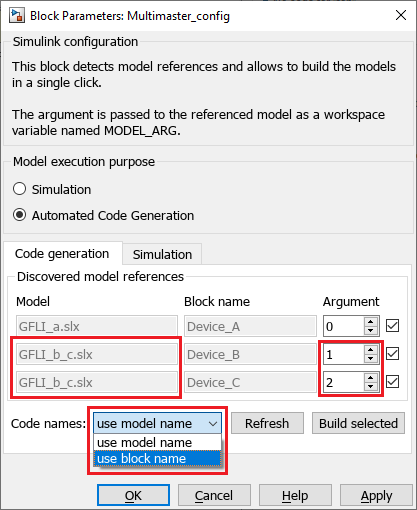Click the Simulink block icon in title bar

17,16
